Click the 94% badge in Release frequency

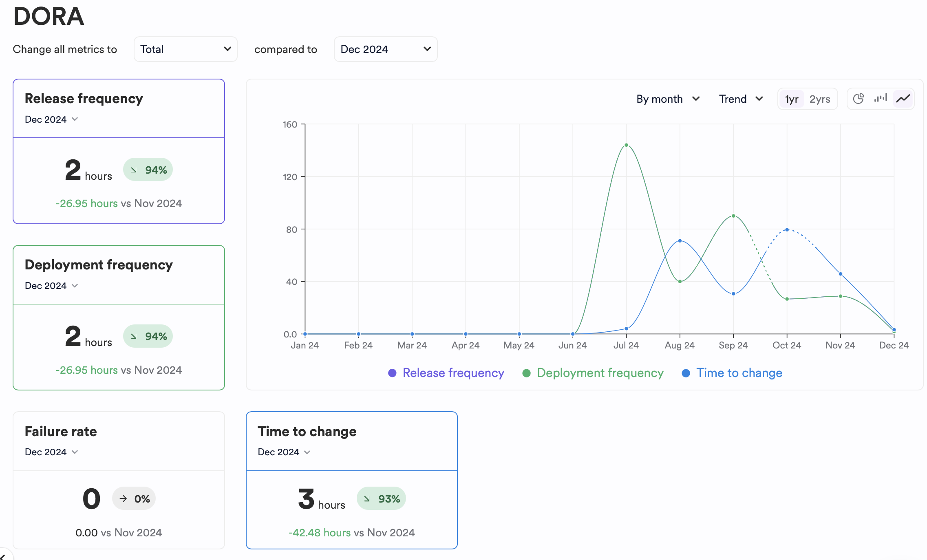(148, 170)
